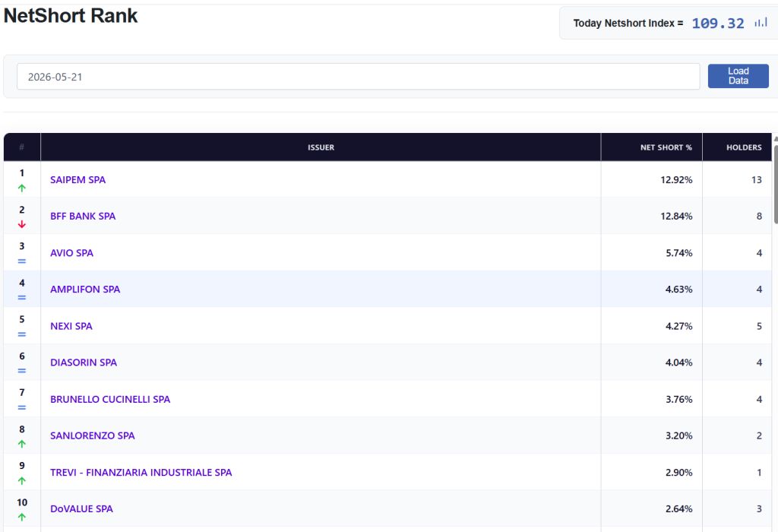Click the equals indicator under rank 7

22,407
